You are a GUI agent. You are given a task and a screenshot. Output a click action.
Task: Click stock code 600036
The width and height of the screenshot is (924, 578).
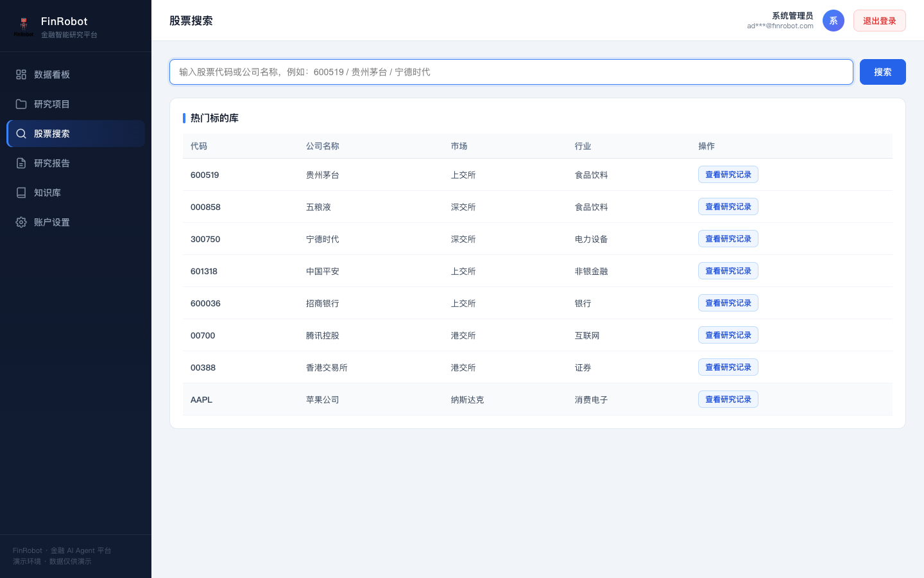[205, 303]
